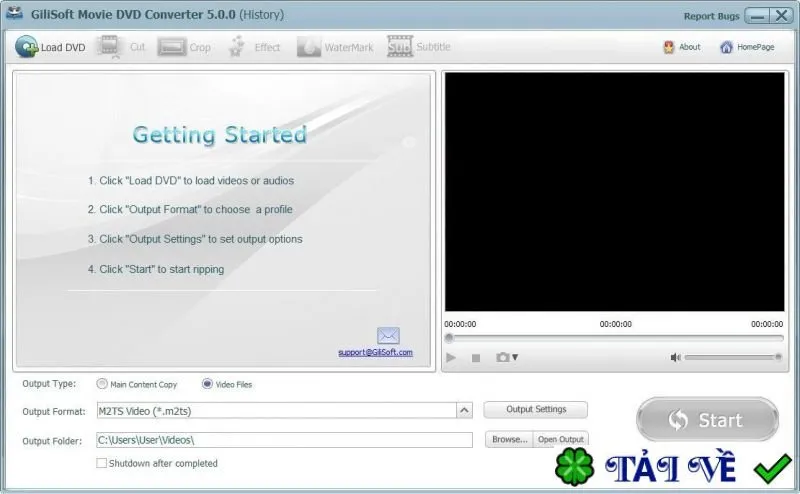The width and height of the screenshot is (800, 494).
Task: Adjust the volume slider
Action: [733, 357]
